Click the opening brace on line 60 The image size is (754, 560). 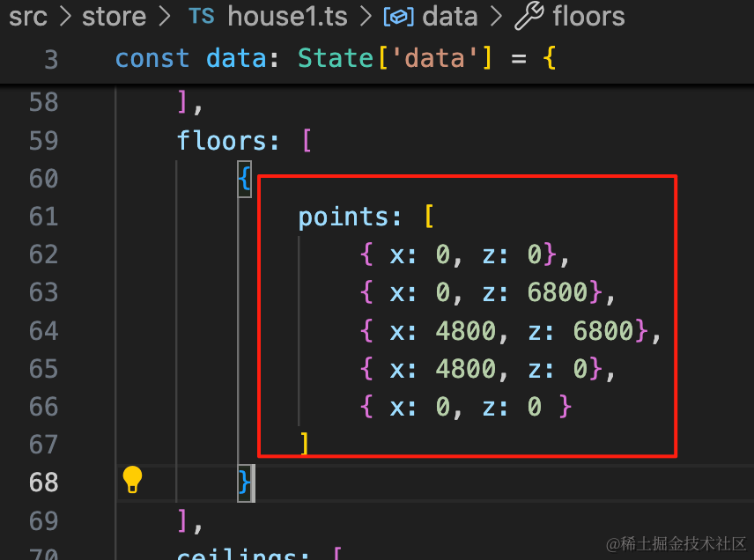(x=244, y=179)
